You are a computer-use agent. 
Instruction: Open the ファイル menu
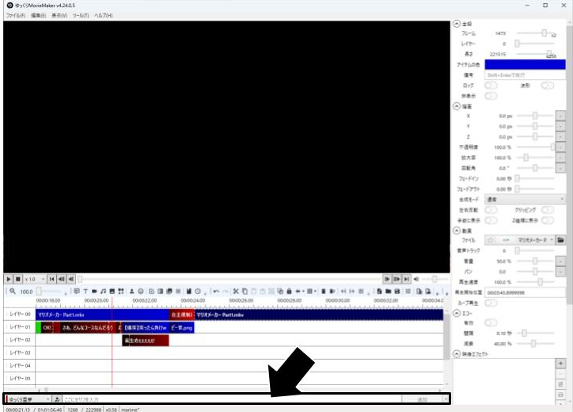16,15
